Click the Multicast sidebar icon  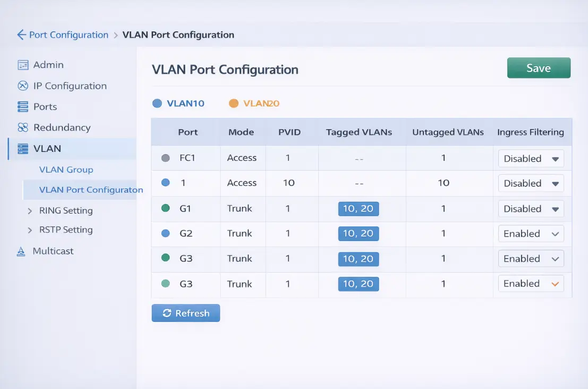[x=21, y=251]
